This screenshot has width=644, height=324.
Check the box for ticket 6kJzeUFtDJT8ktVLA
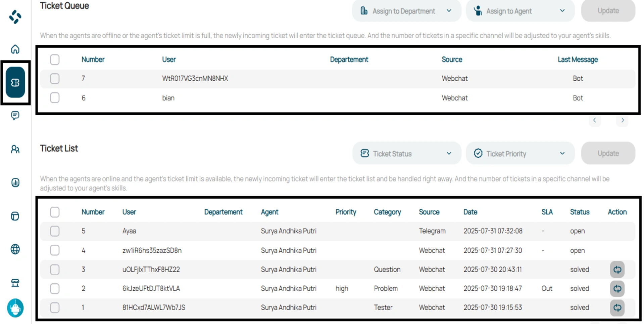55,289
